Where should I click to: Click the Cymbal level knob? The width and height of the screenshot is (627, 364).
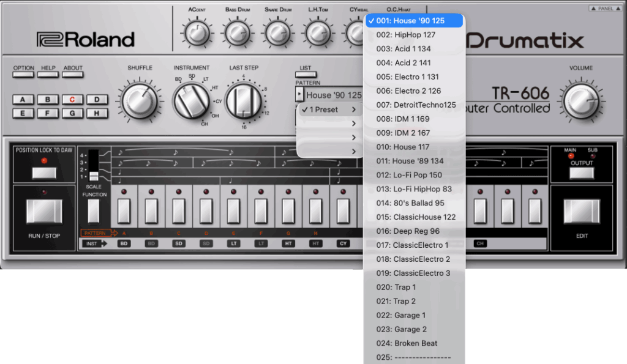[356, 34]
